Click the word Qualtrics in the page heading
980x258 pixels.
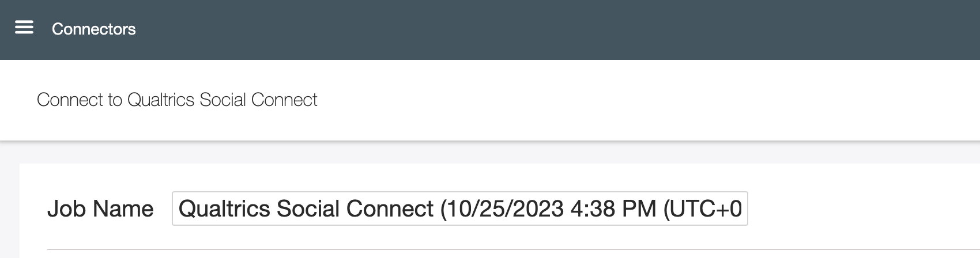pos(160,100)
